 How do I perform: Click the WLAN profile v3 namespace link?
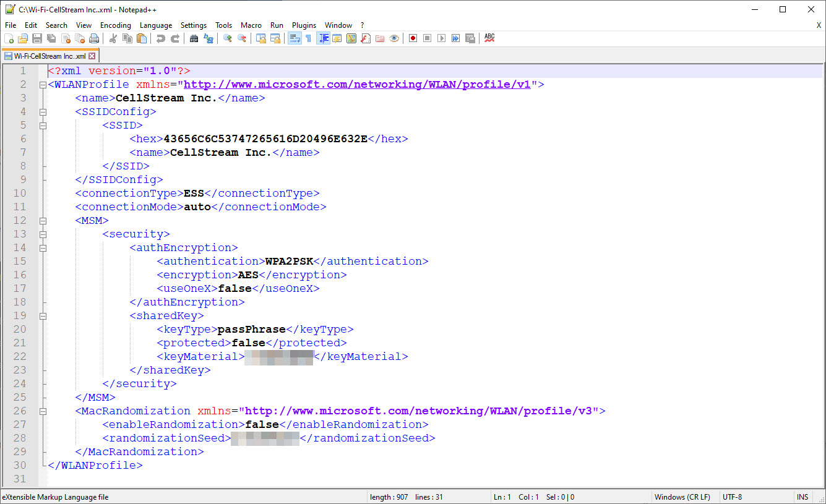(x=419, y=411)
